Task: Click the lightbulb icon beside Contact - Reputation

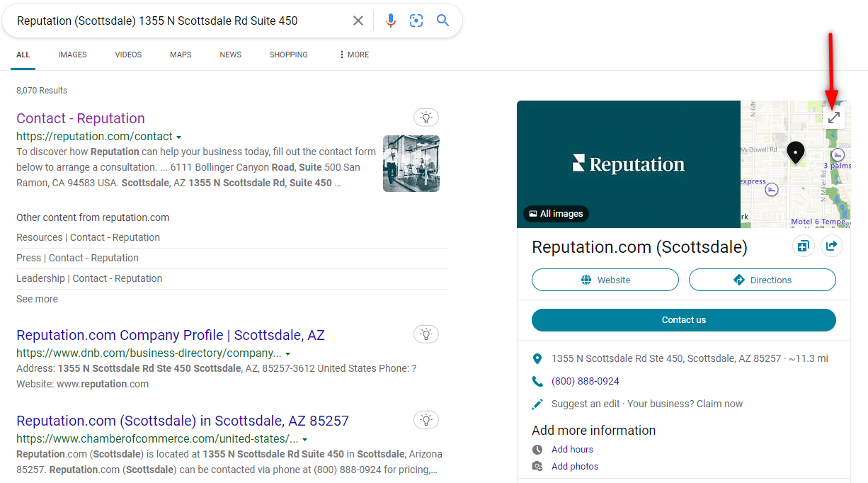Action: (x=426, y=117)
